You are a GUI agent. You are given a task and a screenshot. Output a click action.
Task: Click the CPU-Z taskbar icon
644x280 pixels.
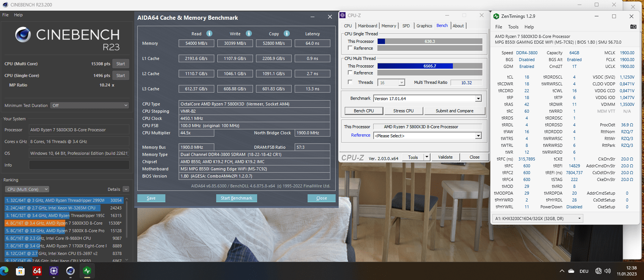point(53,271)
